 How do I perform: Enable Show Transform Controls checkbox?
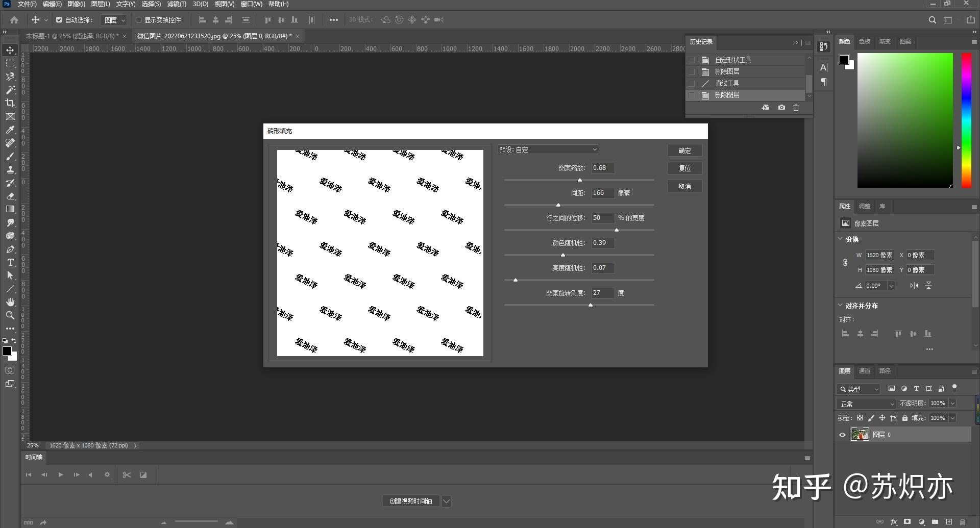tap(138, 20)
